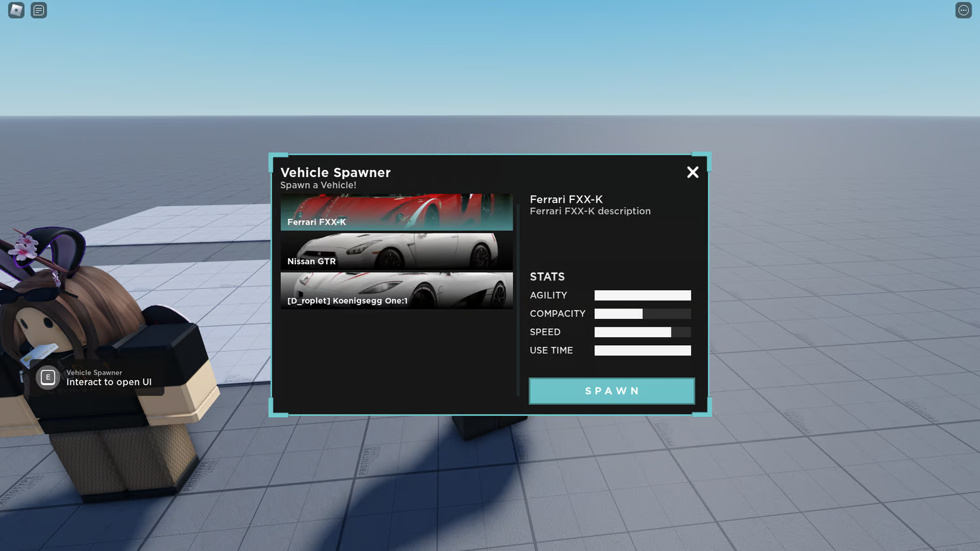Viewport: 980px width, 551px height.
Task: Select the Koenigsegg One:1 vehicle
Action: click(396, 290)
